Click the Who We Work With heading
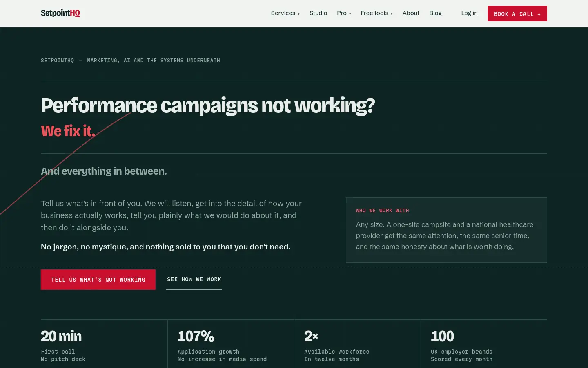The height and width of the screenshot is (368, 588). (382, 211)
